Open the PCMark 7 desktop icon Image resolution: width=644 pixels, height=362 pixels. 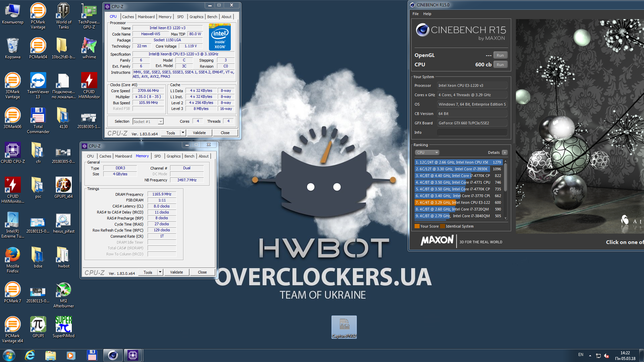pyautogui.click(x=12, y=292)
